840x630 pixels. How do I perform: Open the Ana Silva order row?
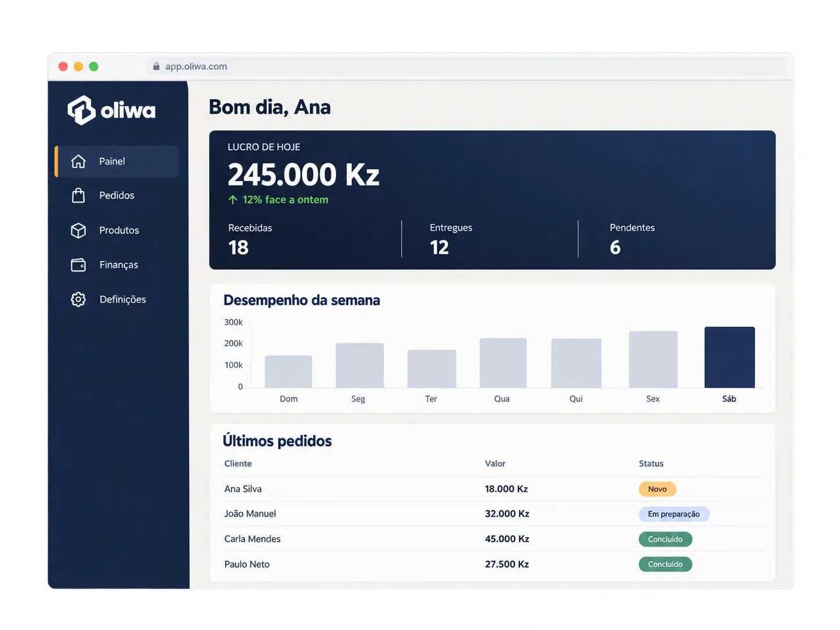pyautogui.click(x=493, y=489)
